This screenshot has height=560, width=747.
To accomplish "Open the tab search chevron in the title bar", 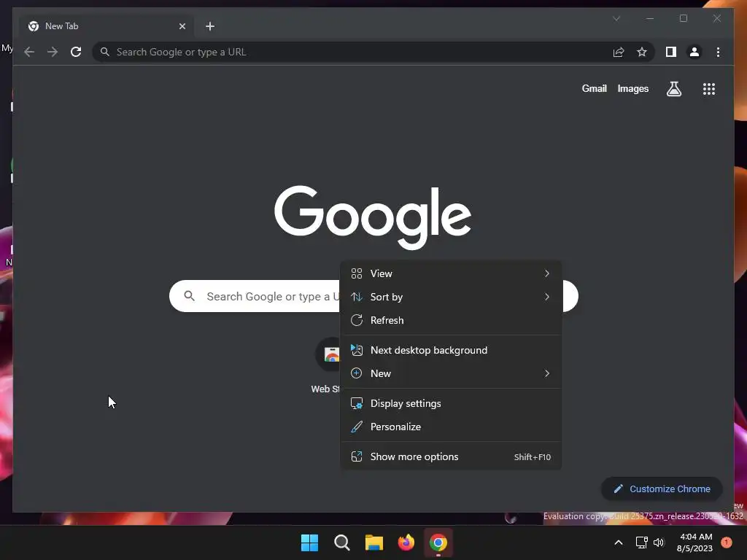I will tap(616, 18).
